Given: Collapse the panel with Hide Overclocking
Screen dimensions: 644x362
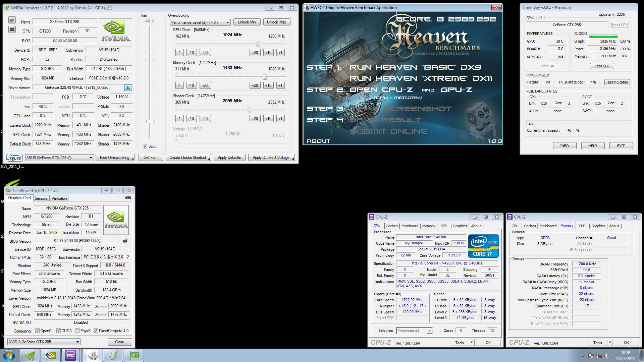Looking at the screenshot, I should pos(115,158).
